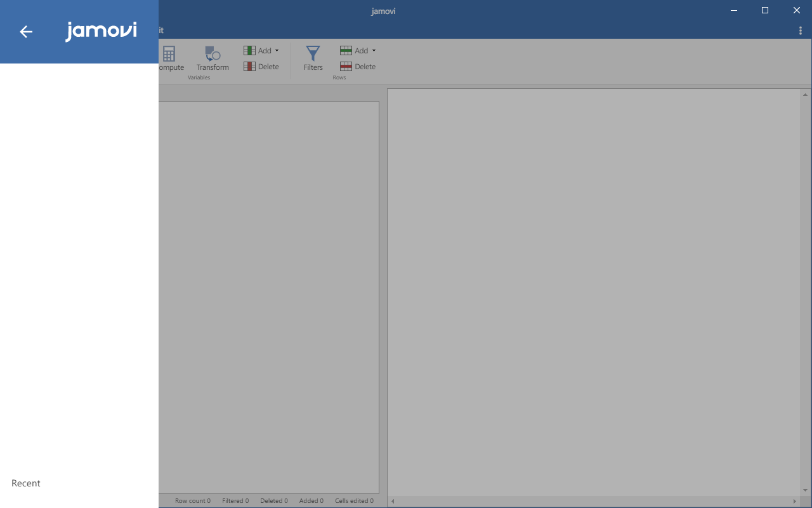Screen dimensions: 812x508
Task: Open the Recent files section
Action: pos(25,483)
